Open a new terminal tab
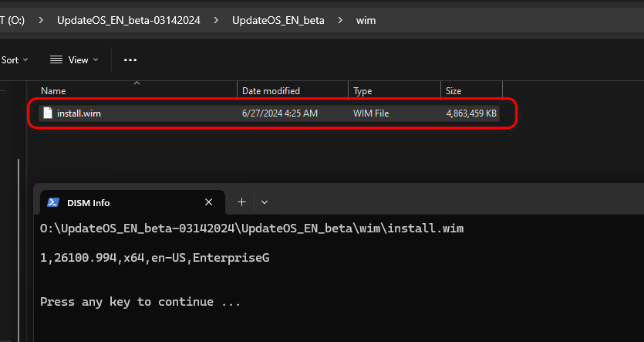Screen dimensions: 644x342 click(x=242, y=202)
